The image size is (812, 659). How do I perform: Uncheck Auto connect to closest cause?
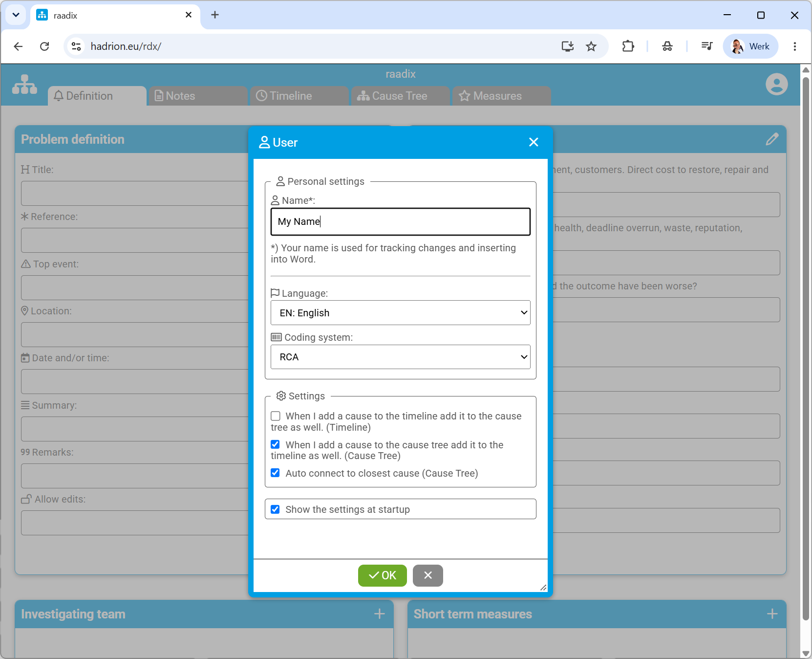point(276,473)
